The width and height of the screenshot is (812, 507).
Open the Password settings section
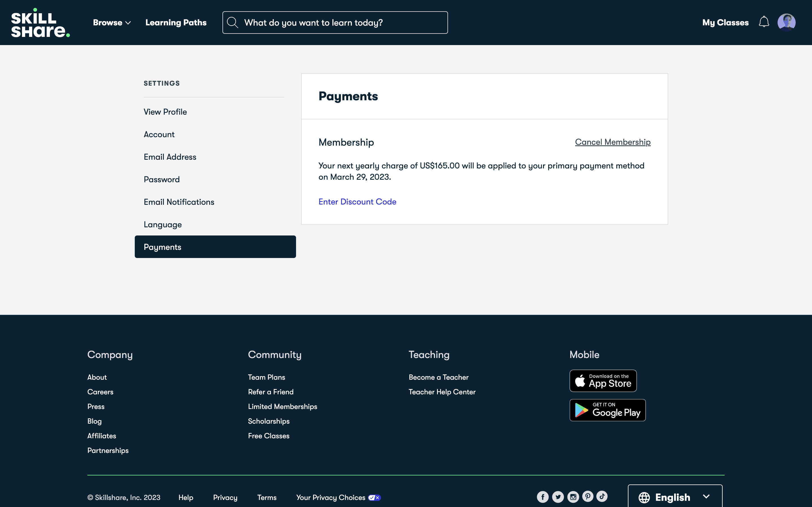[x=161, y=179]
